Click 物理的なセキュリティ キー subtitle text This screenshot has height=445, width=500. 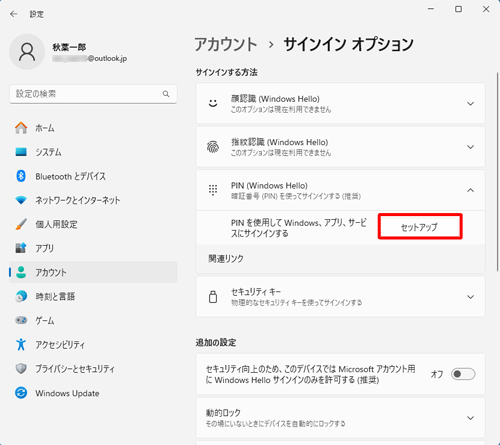[x=297, y=303]
